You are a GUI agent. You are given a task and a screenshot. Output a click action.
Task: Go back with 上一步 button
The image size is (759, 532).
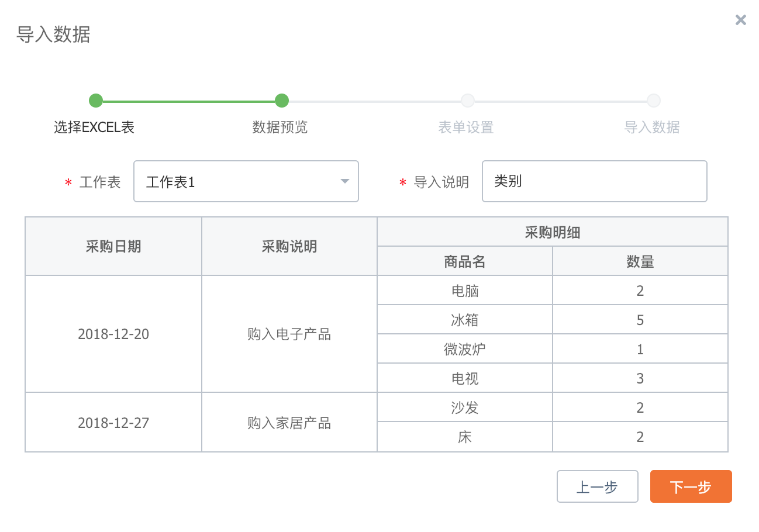[x=597, y=486]
